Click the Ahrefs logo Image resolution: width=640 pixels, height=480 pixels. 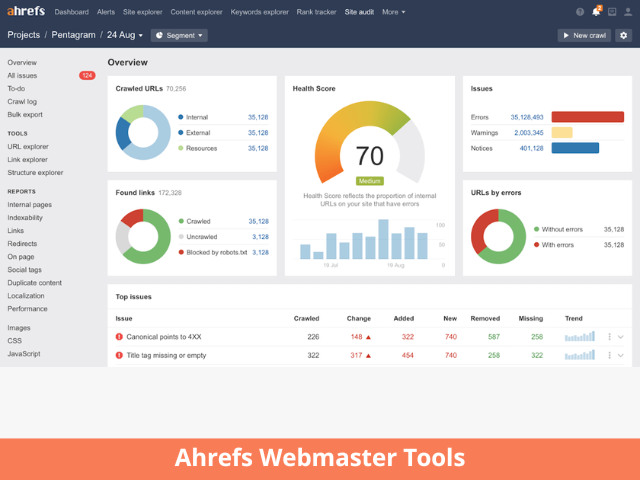(26, 11)
